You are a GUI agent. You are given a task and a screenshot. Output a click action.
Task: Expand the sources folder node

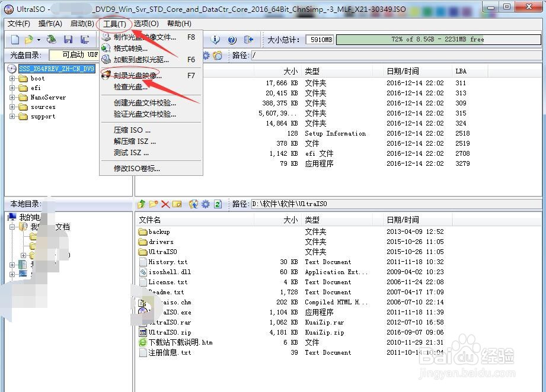[12, 107]
